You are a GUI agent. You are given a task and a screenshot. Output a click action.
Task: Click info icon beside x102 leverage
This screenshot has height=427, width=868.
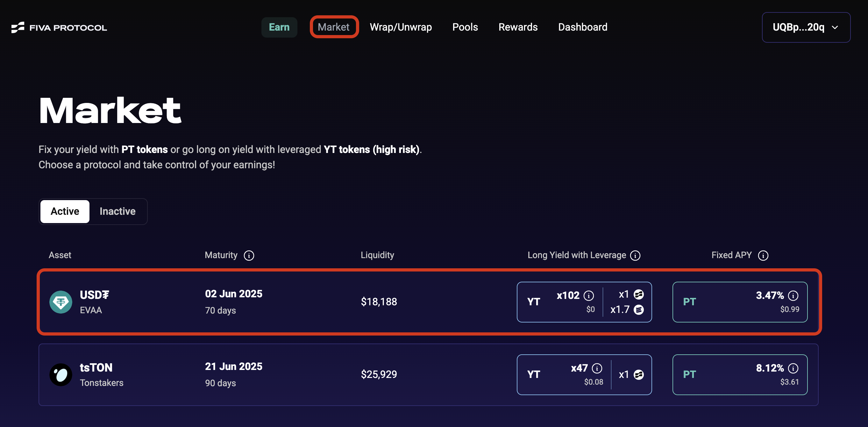point(589,296)
